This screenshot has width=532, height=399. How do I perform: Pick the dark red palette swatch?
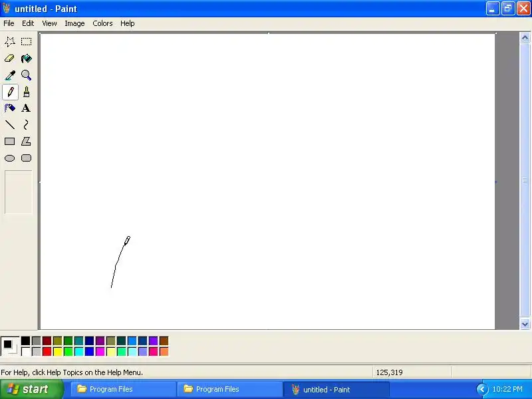click(x=47, y=340)
